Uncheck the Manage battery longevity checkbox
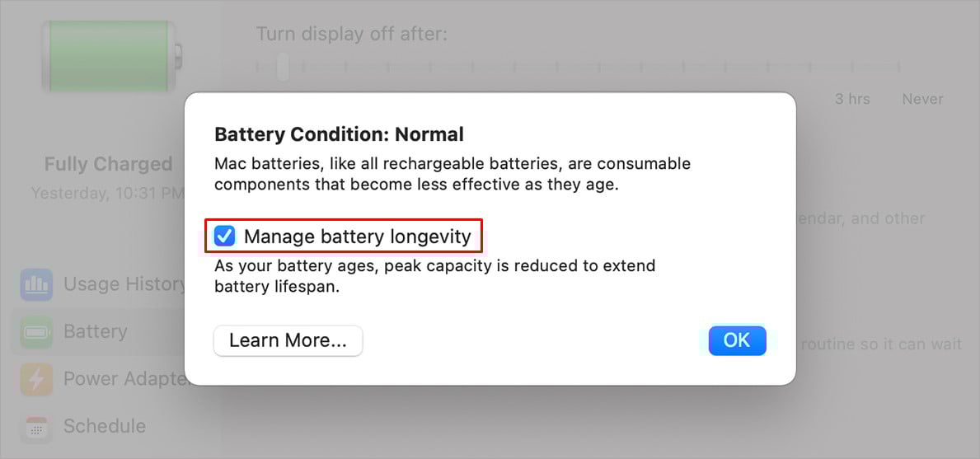980x459 pixels. pos(224,237)
